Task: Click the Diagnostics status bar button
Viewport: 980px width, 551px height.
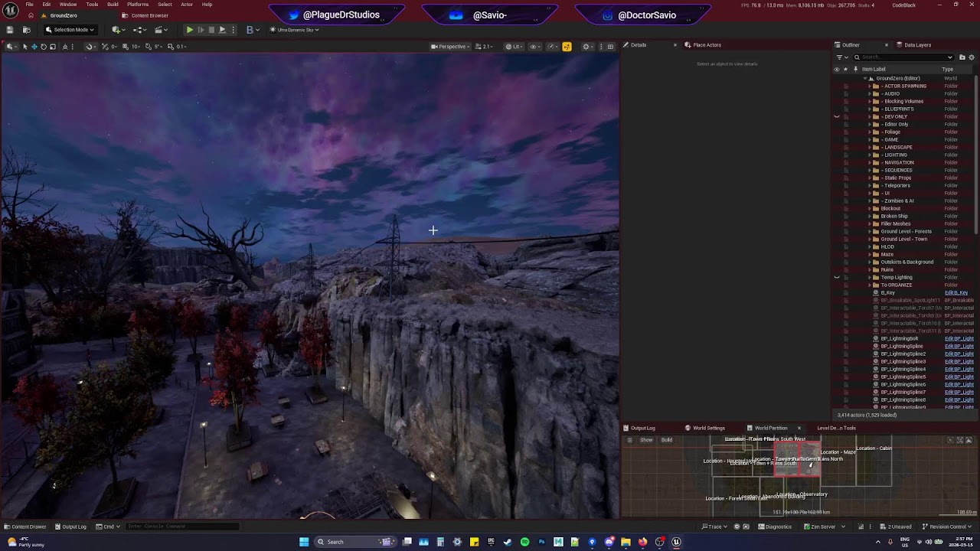Action: (x=775, y=527)
